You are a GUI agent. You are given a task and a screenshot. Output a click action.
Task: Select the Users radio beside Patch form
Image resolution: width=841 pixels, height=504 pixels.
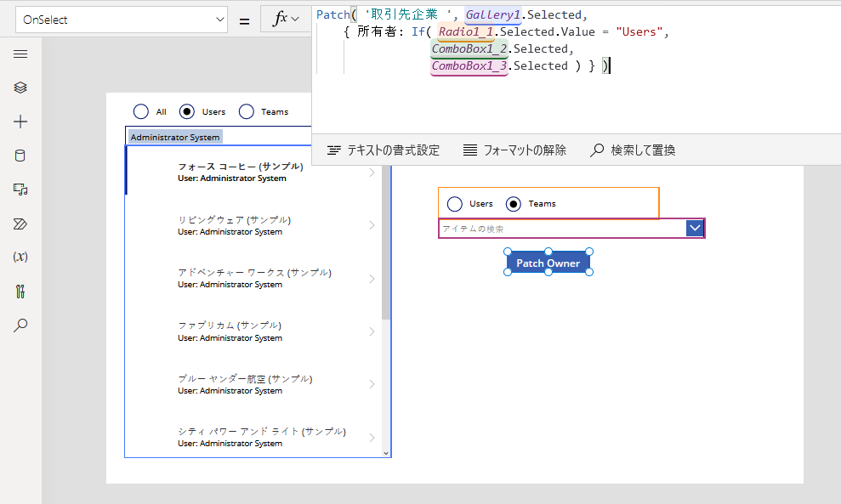pos(455,204)
